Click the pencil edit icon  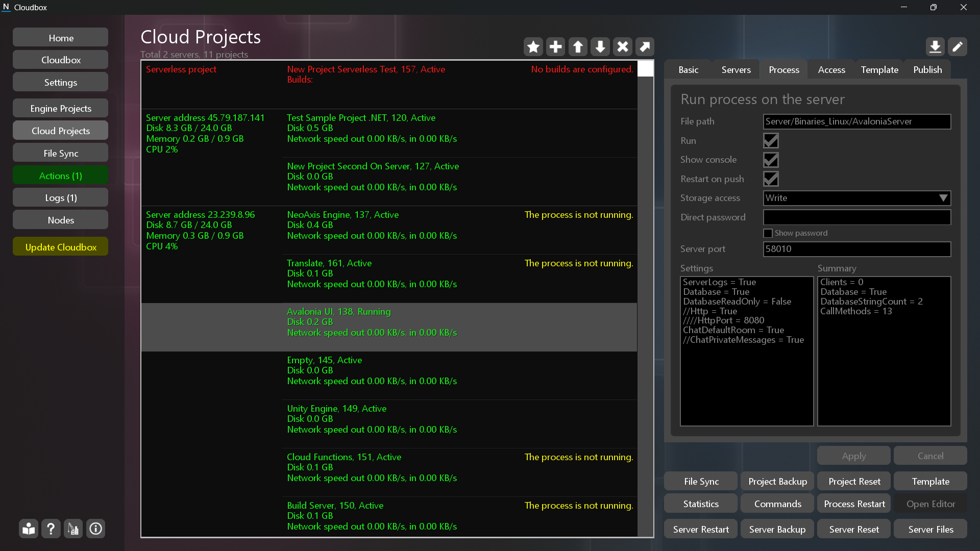(x=958, y=47)
